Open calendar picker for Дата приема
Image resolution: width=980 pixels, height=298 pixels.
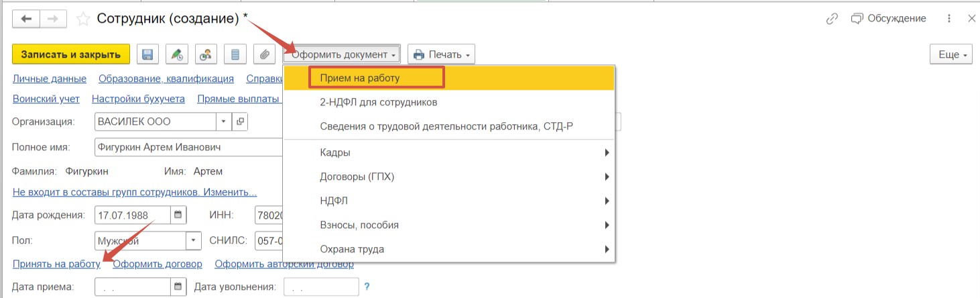(178, 287)
